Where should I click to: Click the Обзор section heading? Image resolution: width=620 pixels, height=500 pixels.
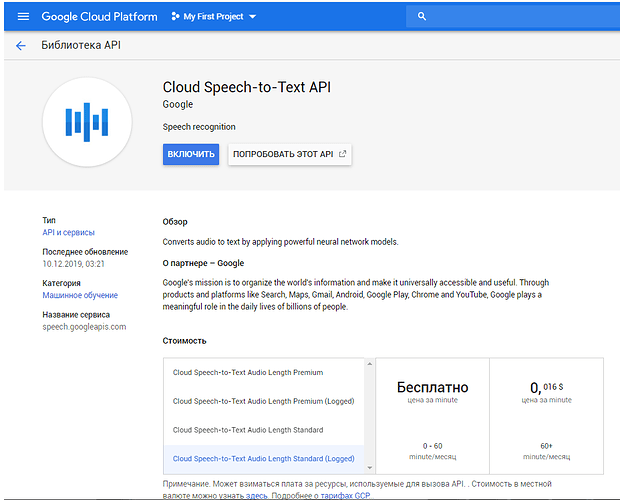tap(175, 222)
